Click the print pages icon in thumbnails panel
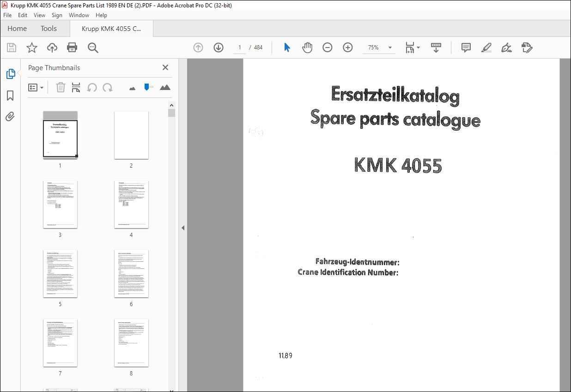The image size is (571, 392). (x=76, y=87)
